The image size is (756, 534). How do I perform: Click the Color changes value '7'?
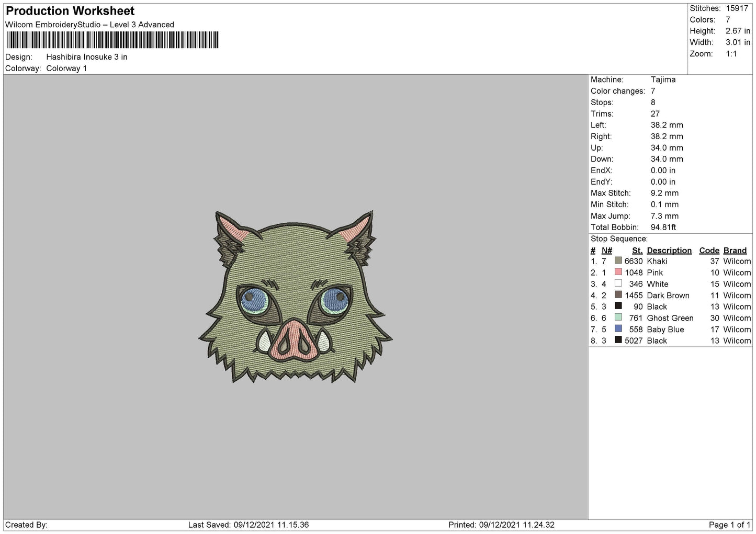[x=653, y=91]
